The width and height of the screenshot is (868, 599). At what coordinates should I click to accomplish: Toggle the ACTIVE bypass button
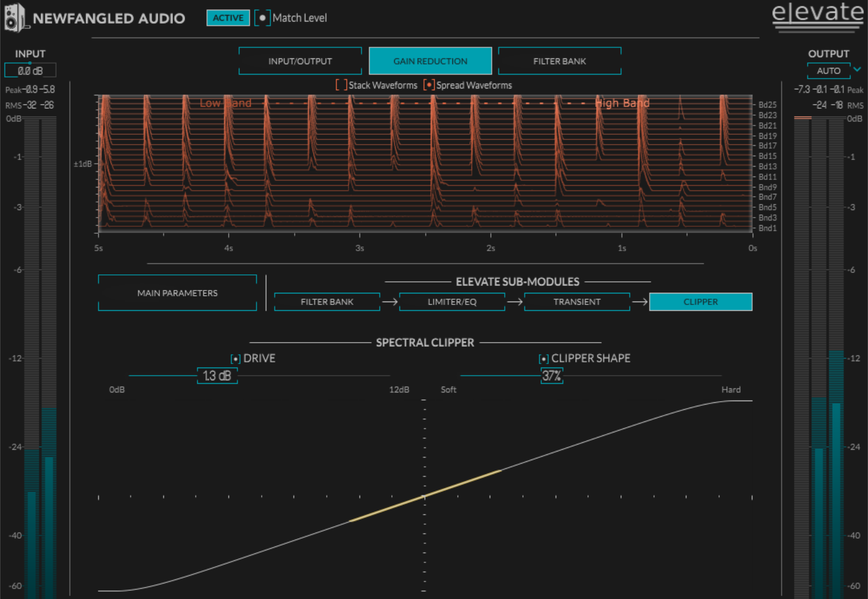tap(228, 18)
